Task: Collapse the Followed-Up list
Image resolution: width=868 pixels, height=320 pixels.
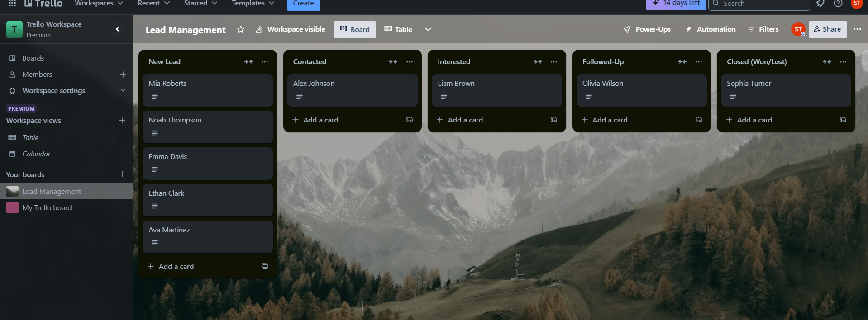Action: 682,62
